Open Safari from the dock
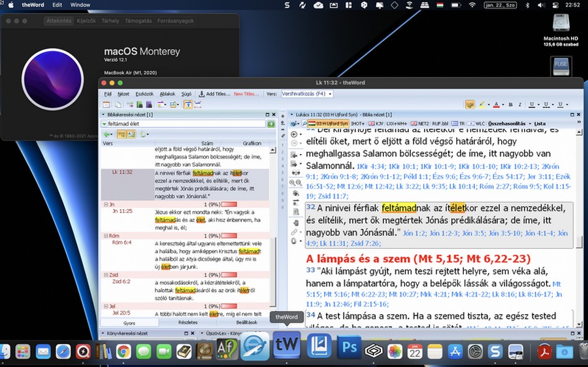This screenshot has width=588, height=367. click(x=63, y=351)
